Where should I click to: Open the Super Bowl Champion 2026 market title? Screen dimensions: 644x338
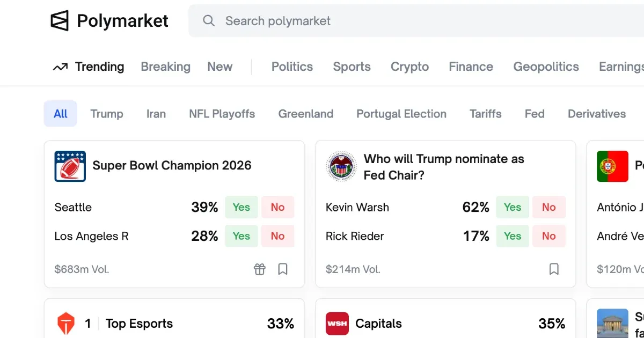pyautogui.click(x=172, y=165)
